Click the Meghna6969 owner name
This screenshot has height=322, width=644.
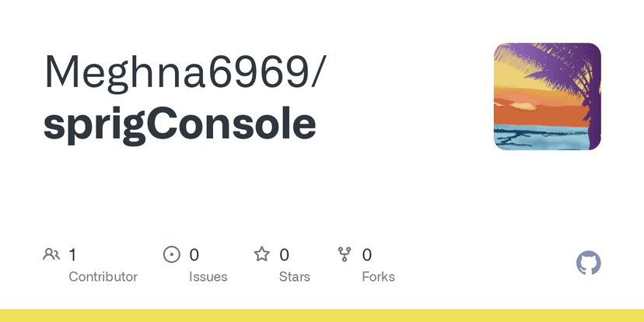(x=185, y=72)
